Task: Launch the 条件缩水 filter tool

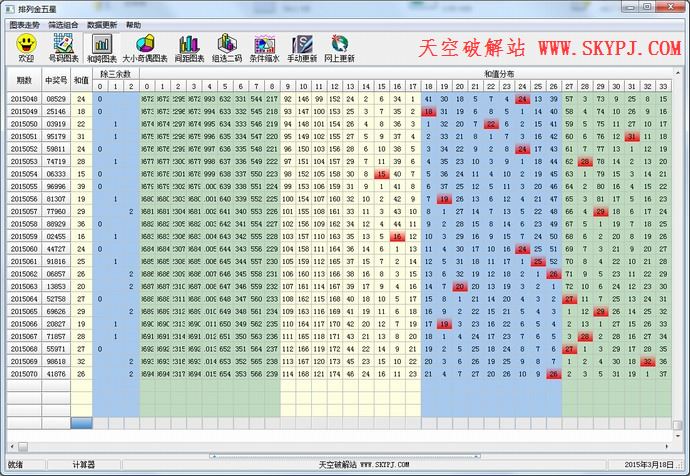Action: tap(264, 44)
